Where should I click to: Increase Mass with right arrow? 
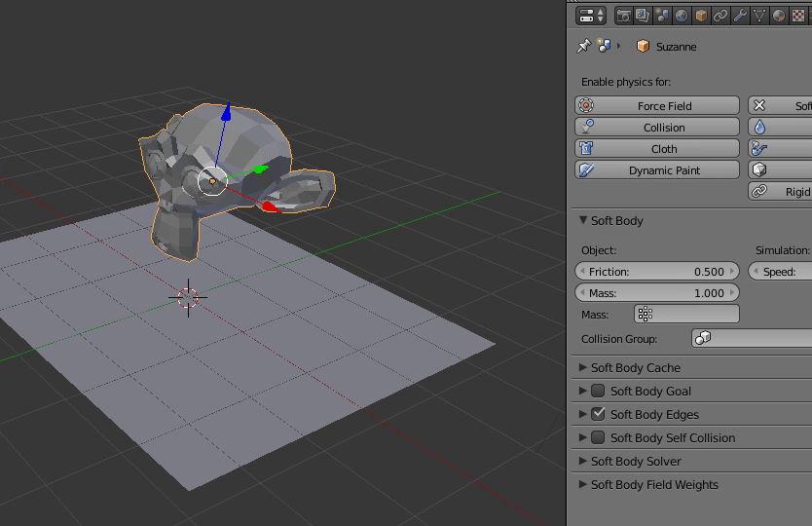(732, 293)
